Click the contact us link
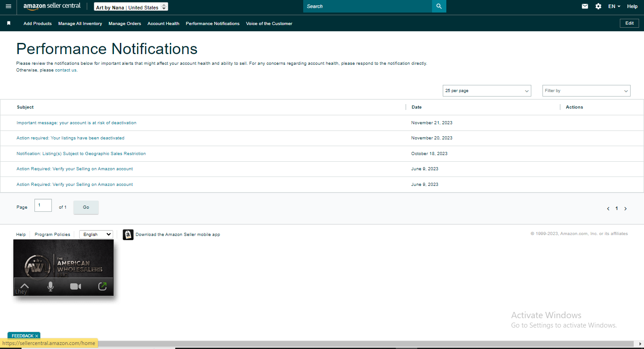Image resolution: width=644 pixels, height=349 pixels. click(x=66, y=70)
